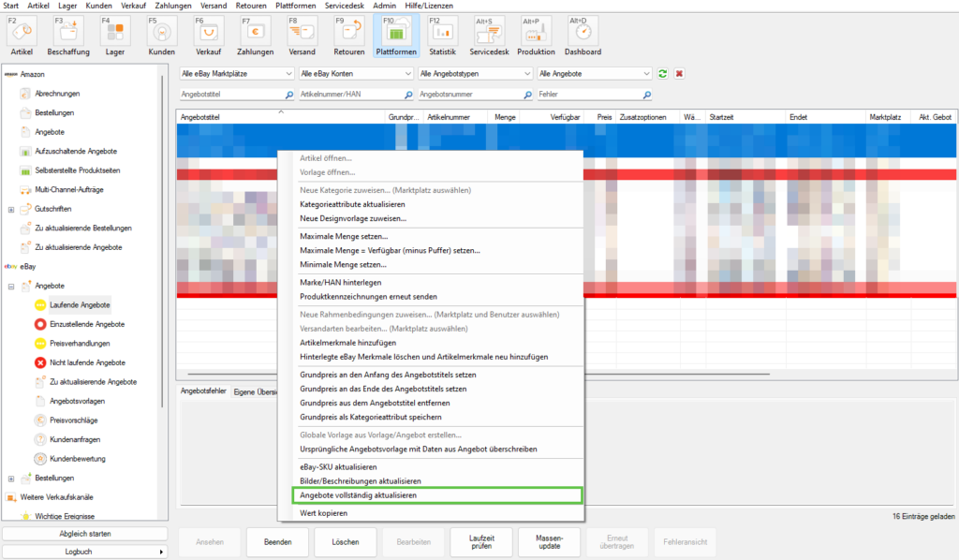This screenshot has width=959, height=560.
Task: Open the Dashboard module
Action: tap(582, 35)
